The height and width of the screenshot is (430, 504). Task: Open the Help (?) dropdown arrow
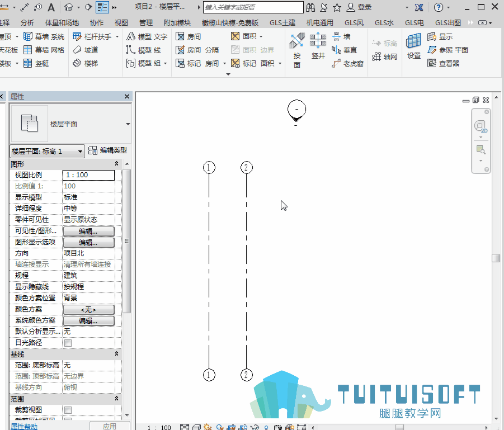pyautogui.click(x=449, y=7)
